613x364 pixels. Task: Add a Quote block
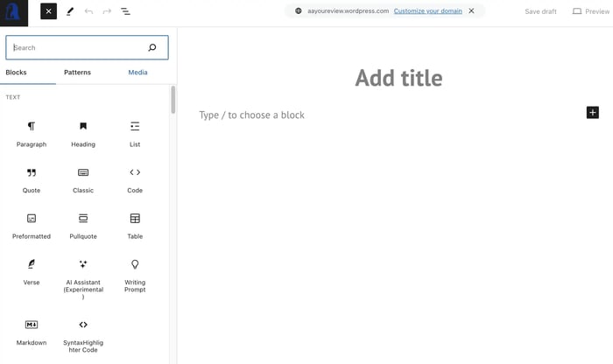(32, 180)
